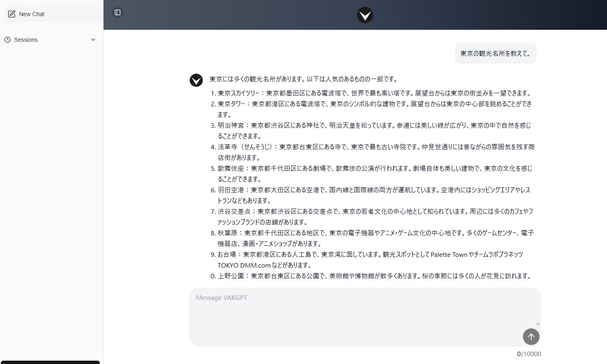Click the response intro line 東京には多くの観光名所

pyautogui.click(x=303, y=79)
